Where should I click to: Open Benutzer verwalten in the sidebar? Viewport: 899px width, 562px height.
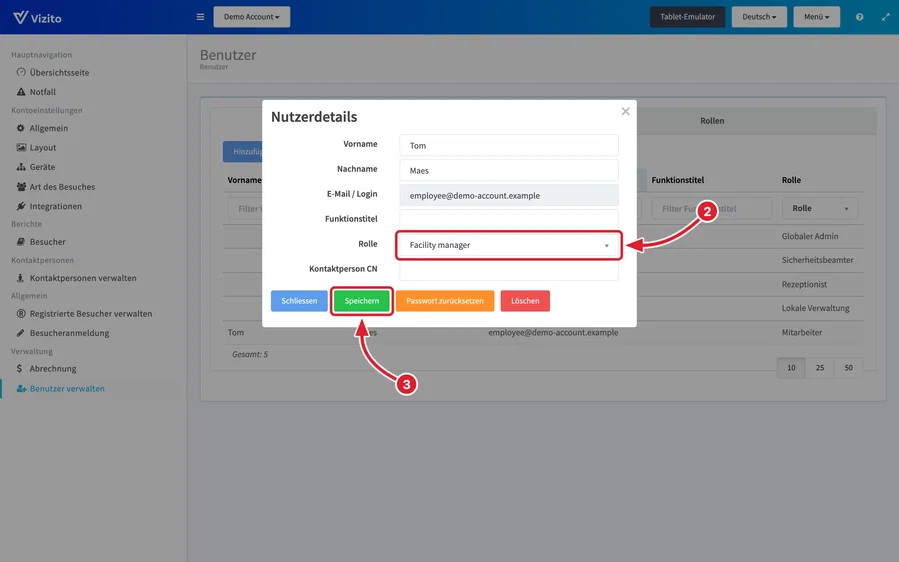[67, 388]
